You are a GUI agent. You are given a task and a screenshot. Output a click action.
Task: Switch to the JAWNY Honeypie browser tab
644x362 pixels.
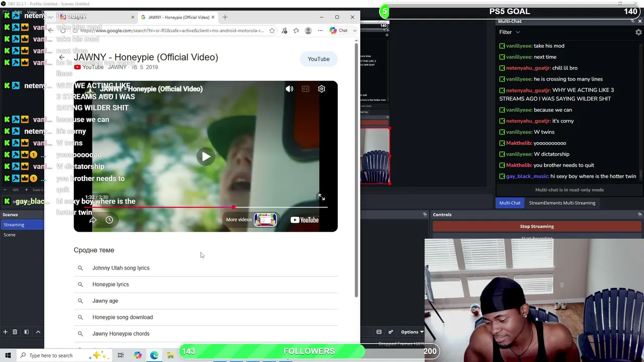[178, 17]
